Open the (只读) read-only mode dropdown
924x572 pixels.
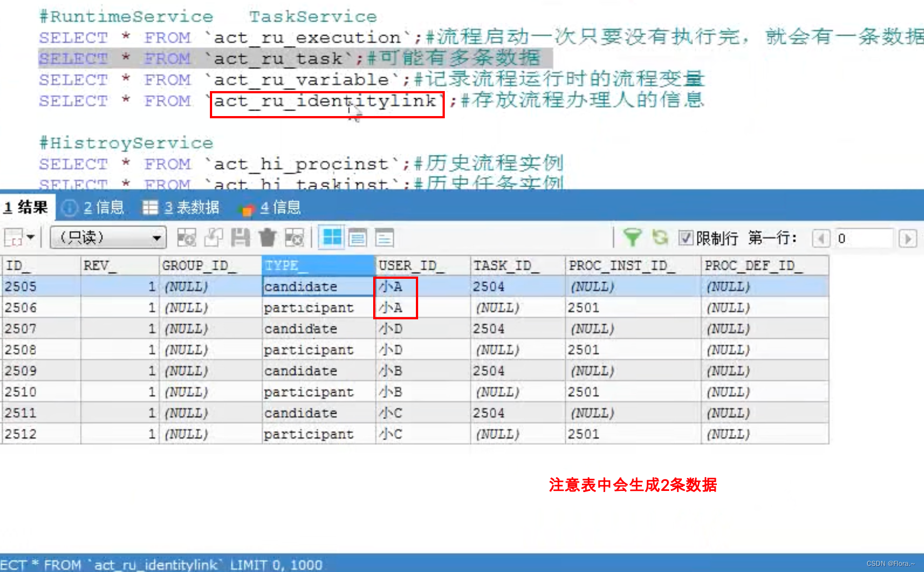click(x=108, y=238)
